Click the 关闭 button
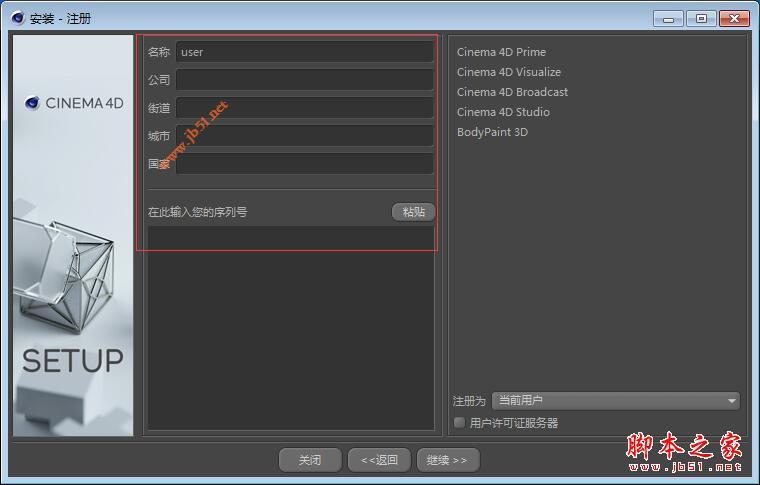 [310, 460]
